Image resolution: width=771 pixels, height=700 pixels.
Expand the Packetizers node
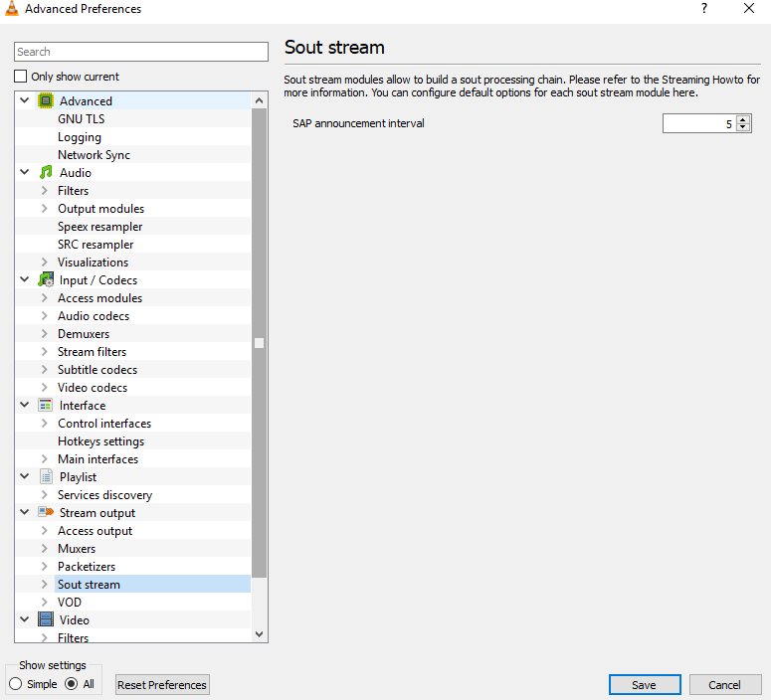click(44, 567)
